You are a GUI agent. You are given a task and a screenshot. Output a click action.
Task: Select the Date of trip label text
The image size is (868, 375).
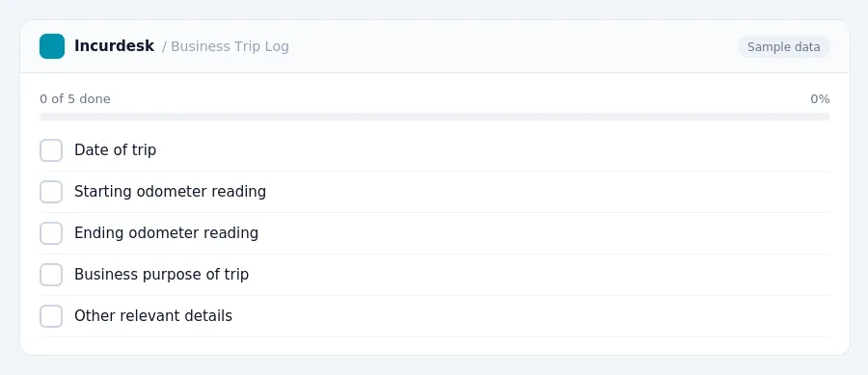tap(115, 149)
